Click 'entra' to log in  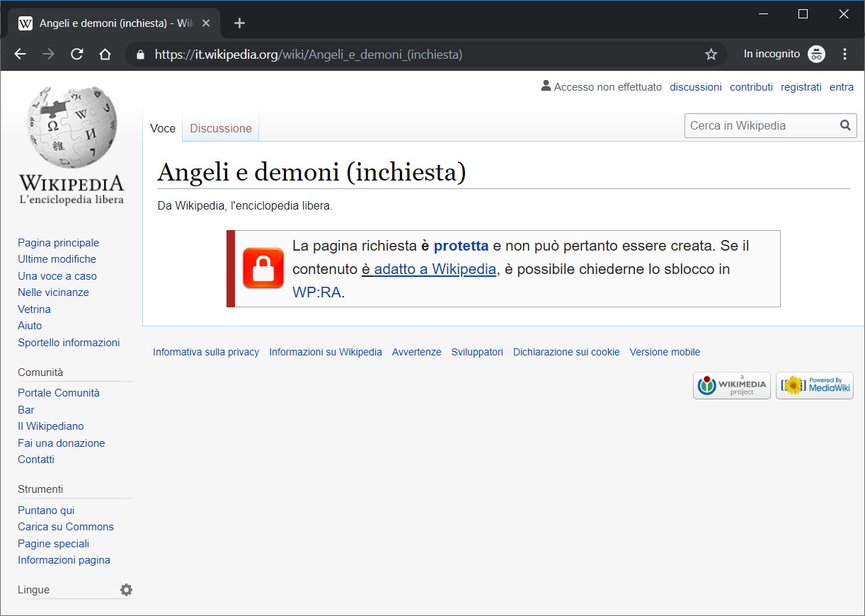(x=842, y=87)
